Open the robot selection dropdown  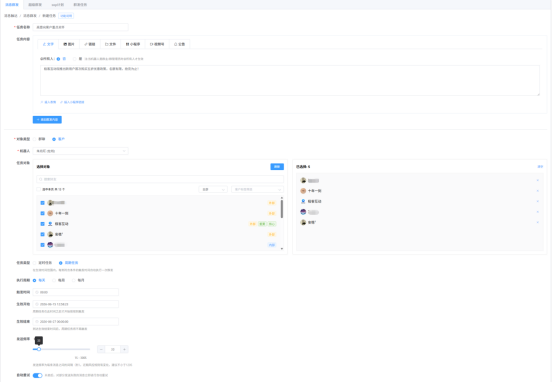tap(80, 151)
